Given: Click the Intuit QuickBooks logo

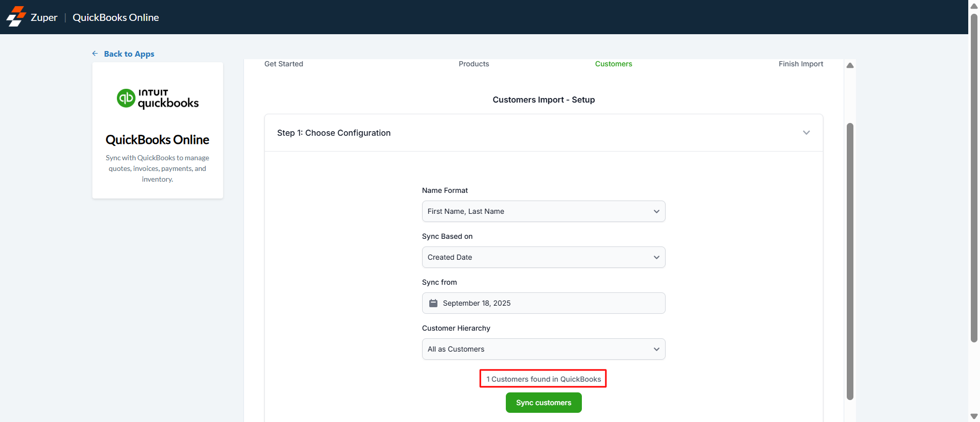Looking at the screenshot, I should pos(158,98).
